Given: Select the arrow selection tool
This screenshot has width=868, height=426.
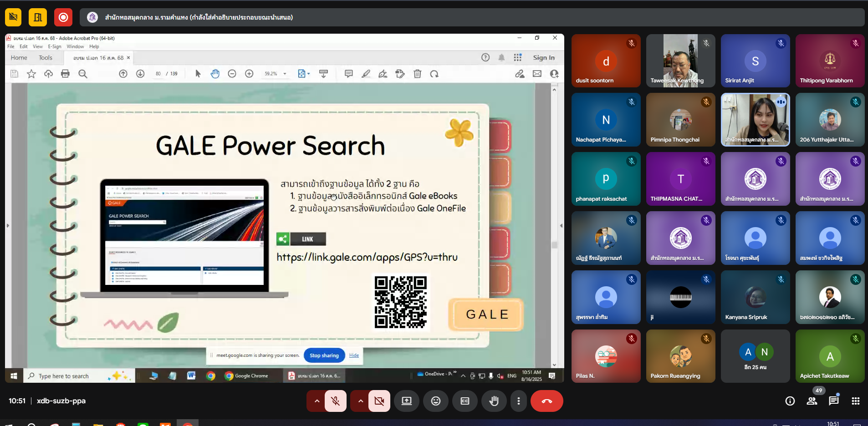Looking at the screenshot, I should tap(198, 74).
